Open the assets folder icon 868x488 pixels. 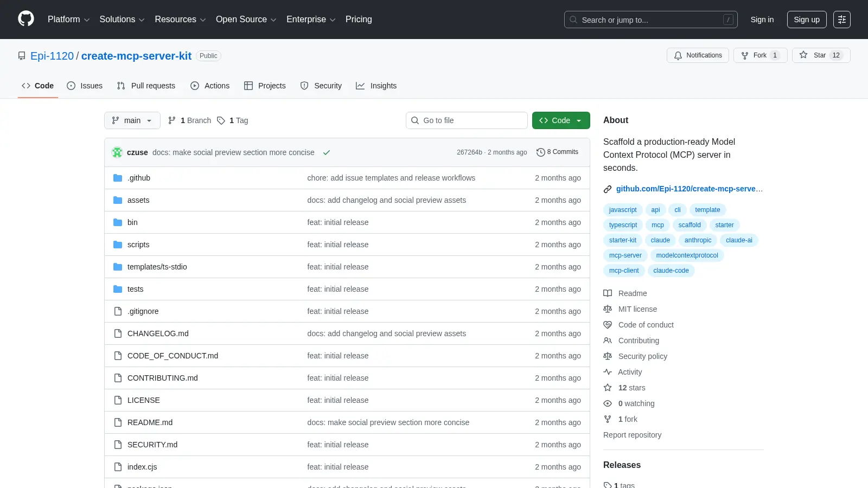(118, 200)
